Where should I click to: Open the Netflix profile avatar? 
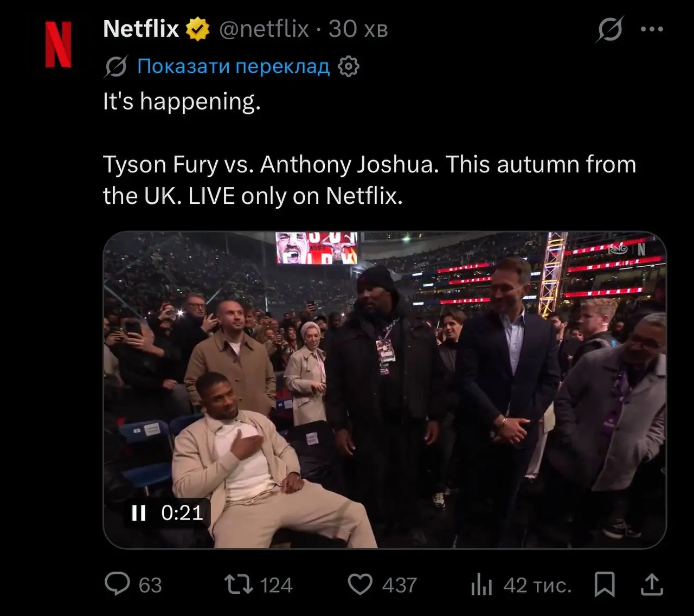coord(59,44)
